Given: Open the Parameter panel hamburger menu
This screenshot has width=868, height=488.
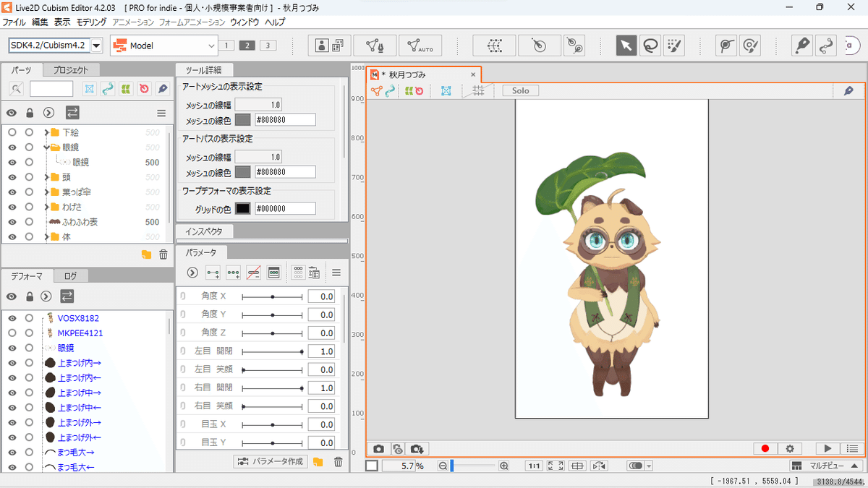Looking at the screenshot, I should [336, 273].
